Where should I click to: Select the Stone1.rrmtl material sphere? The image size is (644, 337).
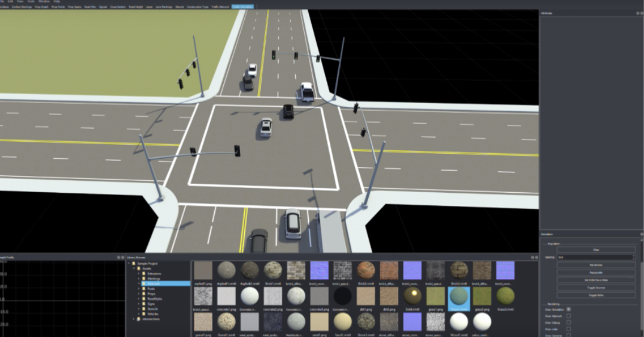click(366, 321)
